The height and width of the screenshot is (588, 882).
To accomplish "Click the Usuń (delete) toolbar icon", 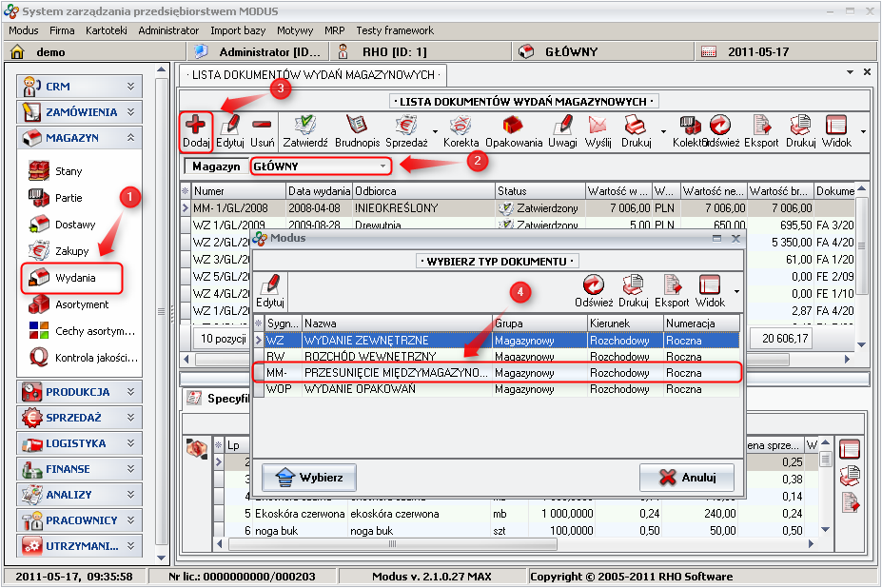I will pos(262,125).
